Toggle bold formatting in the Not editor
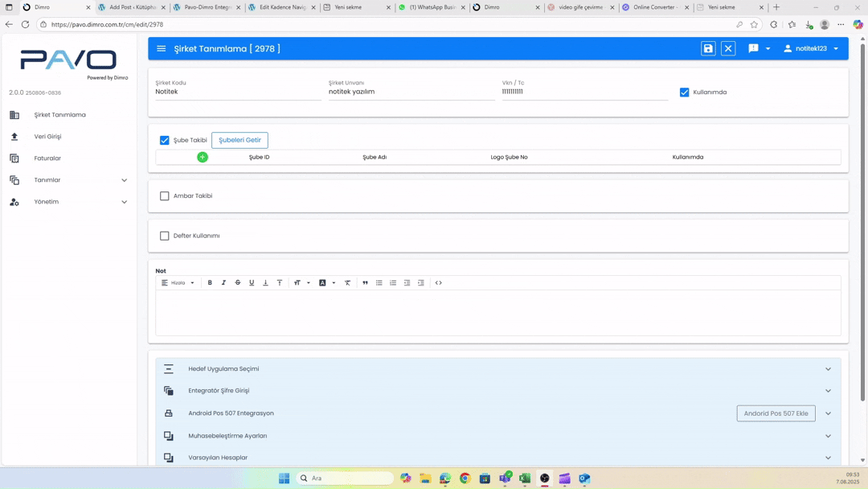 click(x=210, y=283)
